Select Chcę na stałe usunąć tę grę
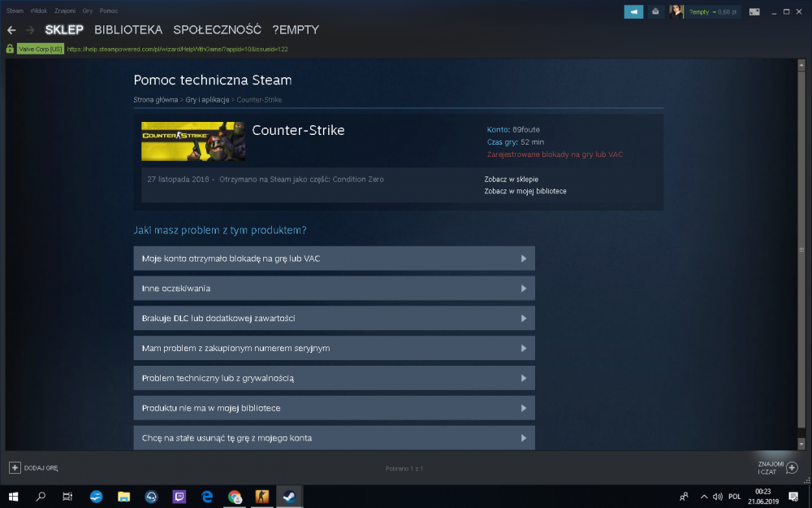Image resolution: width=812 pixels, height=508 pixels. tap(334, 438)
